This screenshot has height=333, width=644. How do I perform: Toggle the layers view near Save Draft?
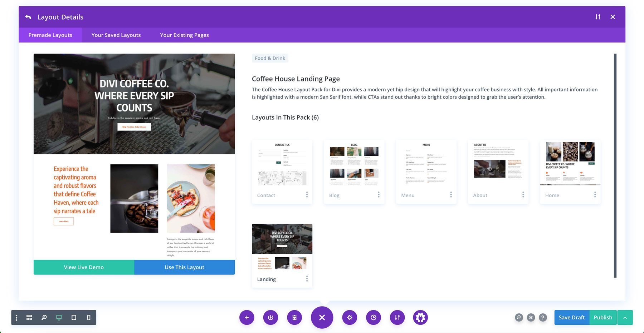531,317
